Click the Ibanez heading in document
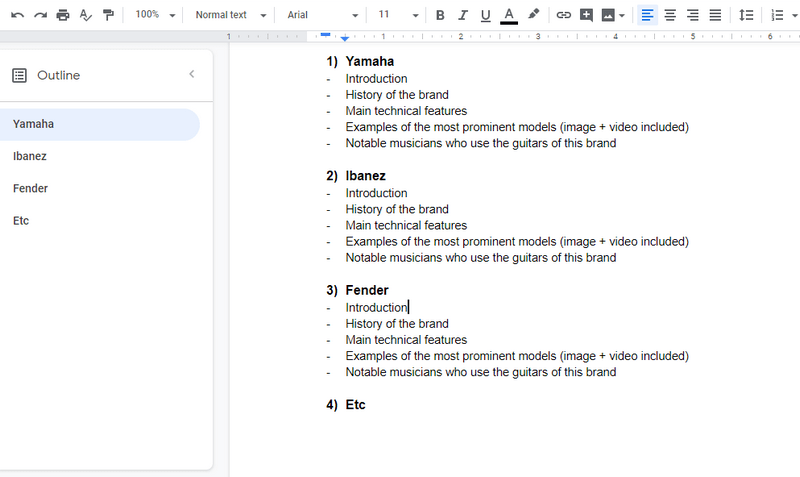The height and width of the screenshot is (477, 800). [x=365, y=175]
